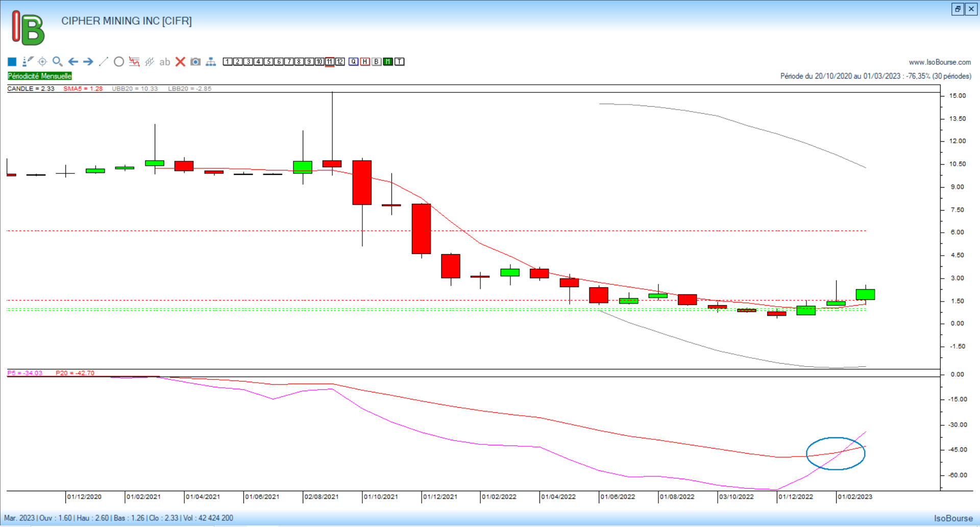Click the 01/06/2022 date axis label
980x527 pixels.
click(x=618, y=497)
